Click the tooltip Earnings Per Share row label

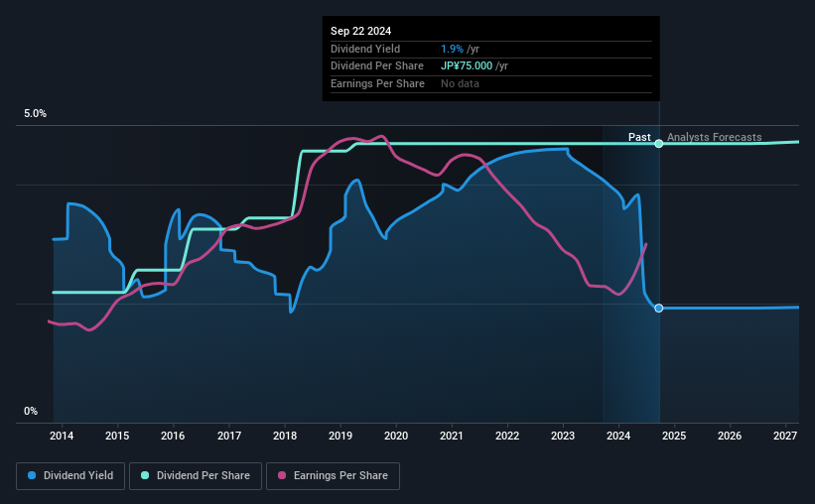pos(377,83)
